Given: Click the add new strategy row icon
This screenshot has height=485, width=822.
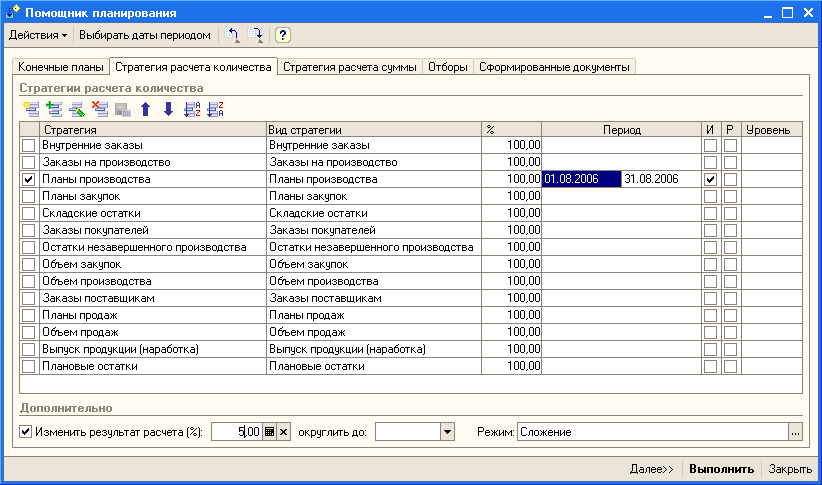Looking at the screenshot, I should point(30,109).
